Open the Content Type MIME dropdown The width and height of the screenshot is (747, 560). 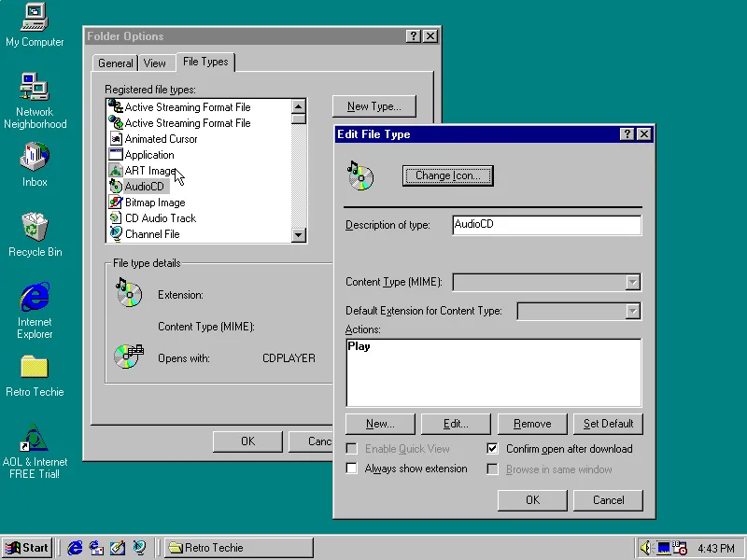[x=634, y=282]
